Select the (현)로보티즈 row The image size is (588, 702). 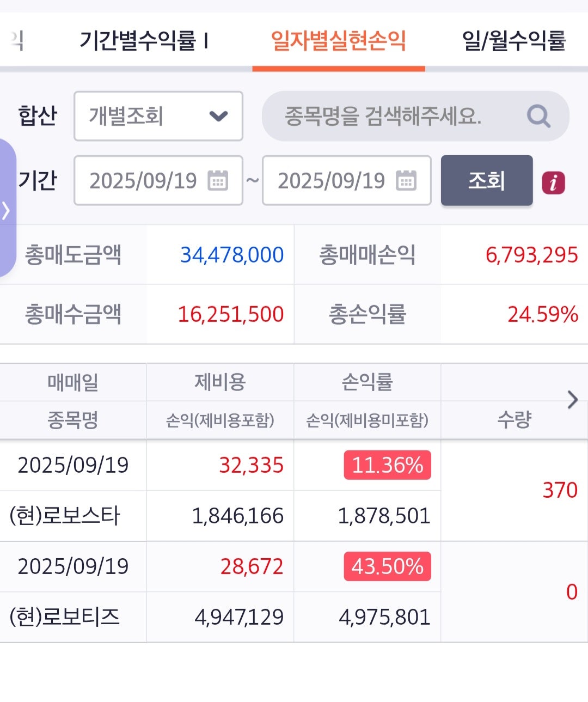[65, 617]
